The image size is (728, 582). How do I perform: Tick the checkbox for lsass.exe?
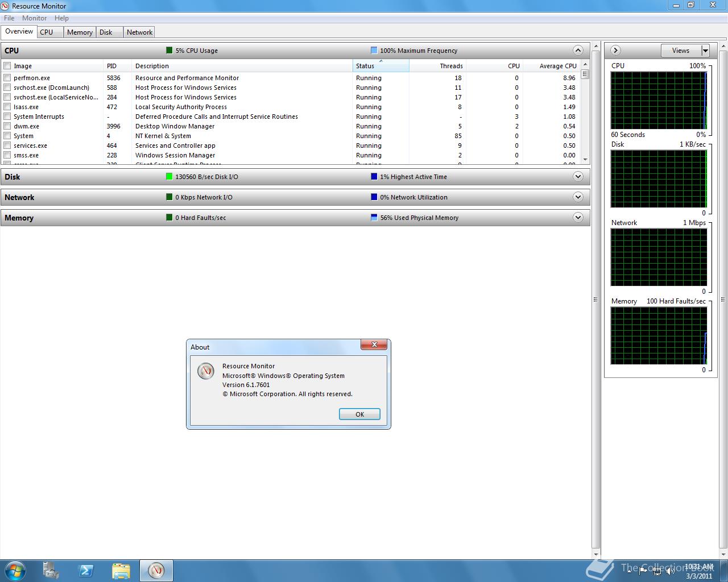(x=7, y=107)
